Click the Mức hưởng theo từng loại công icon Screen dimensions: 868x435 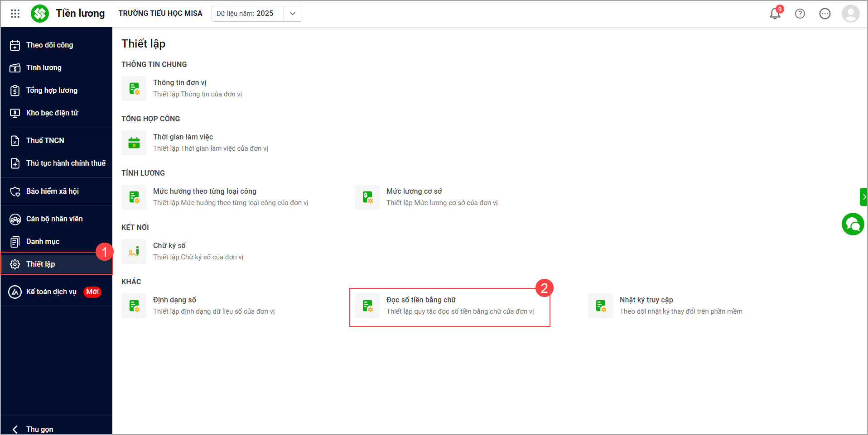pos(134,197)
